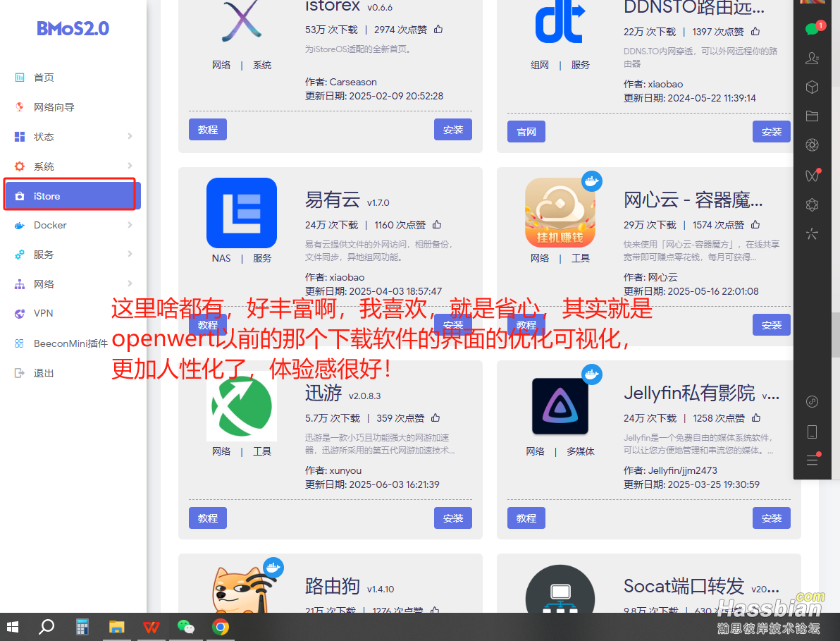Open the three-line menu icon in right panel
The image size is (840, 641).
pos(812,460)
